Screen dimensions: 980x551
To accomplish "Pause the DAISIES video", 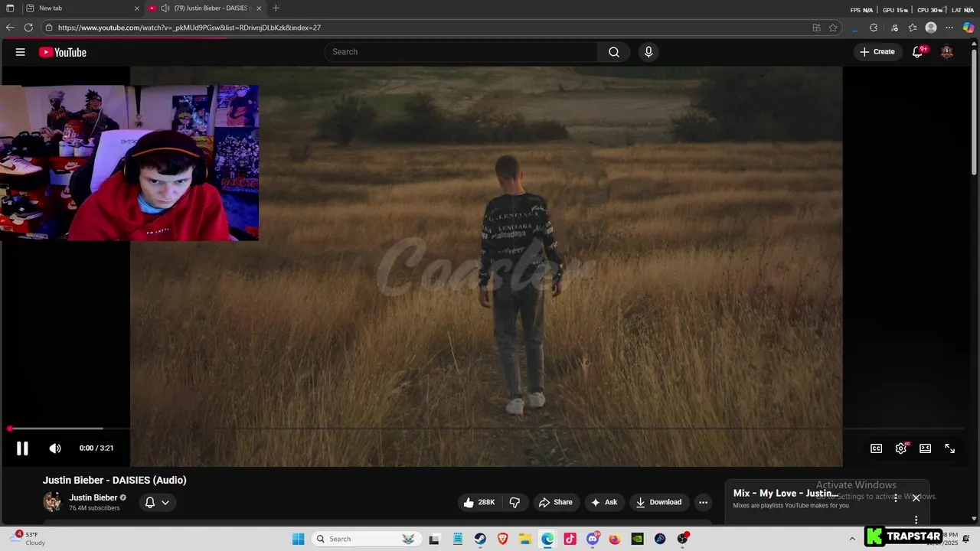I will pos(22,448).
